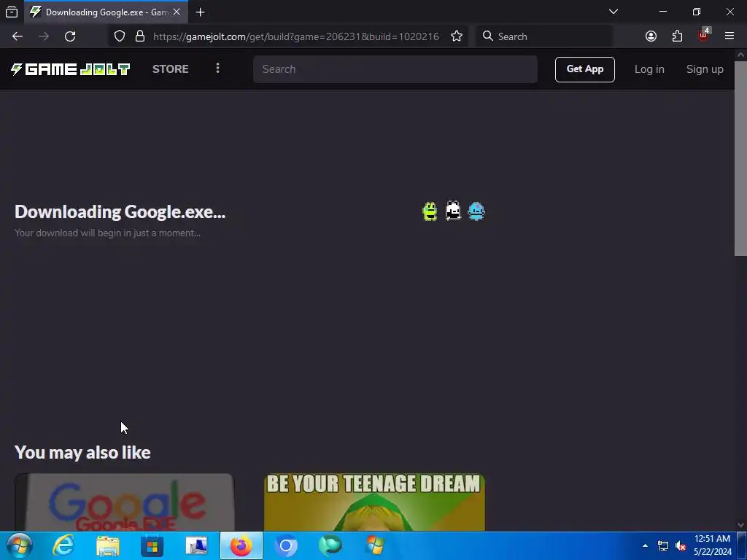Click the Game Jolt logo

[71, 69]
